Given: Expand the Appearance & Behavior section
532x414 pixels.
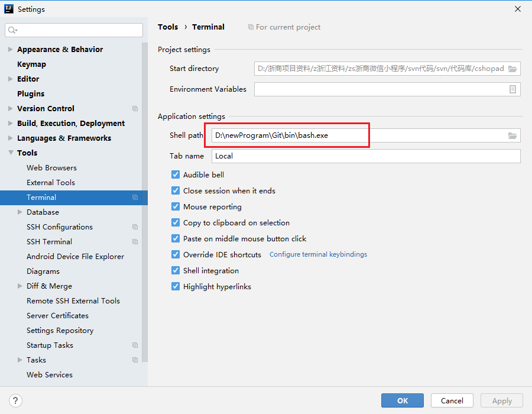Looking at the screenshot, I should tap(11, 50).
